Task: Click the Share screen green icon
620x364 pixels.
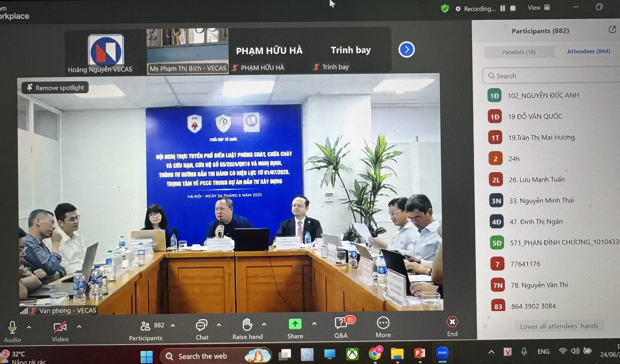Action: [295, 324]
